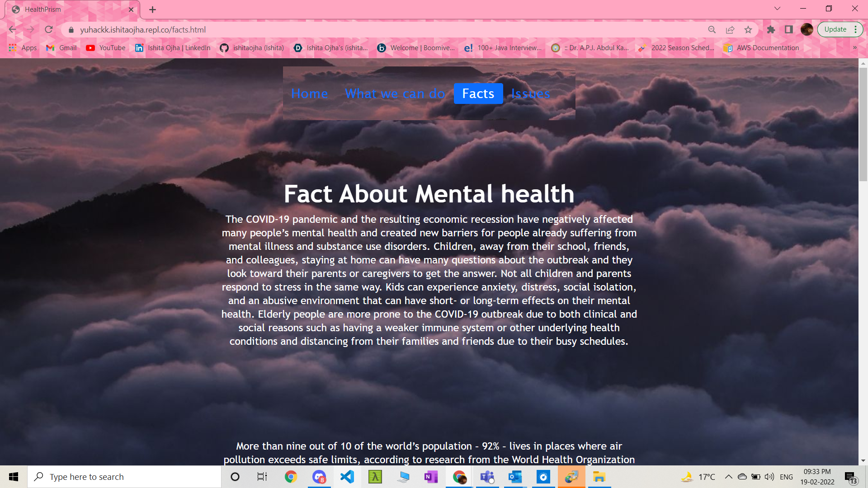Open the Extensions puzzle icon
This screenshot has height=488, width=868.
tap(771, 30)
